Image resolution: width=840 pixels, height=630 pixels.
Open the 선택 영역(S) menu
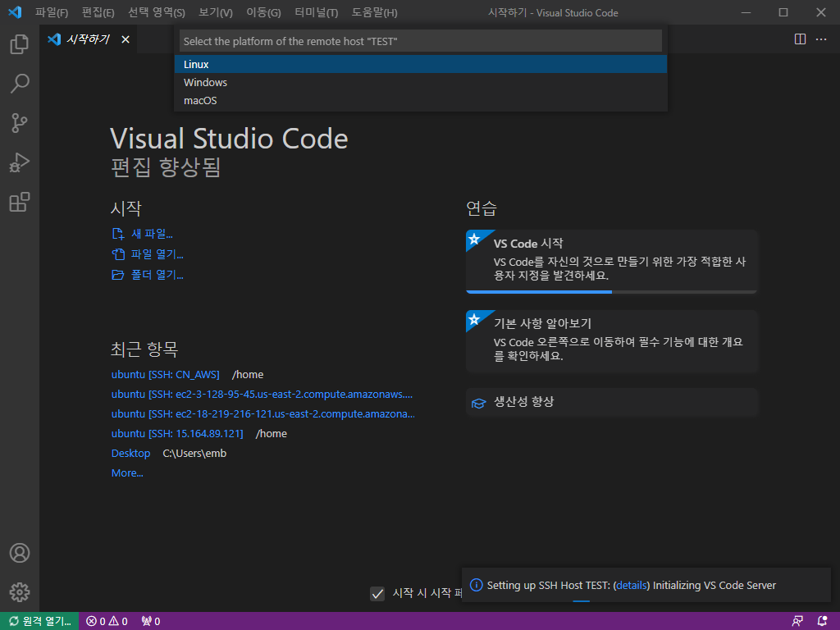coord(157,12)
